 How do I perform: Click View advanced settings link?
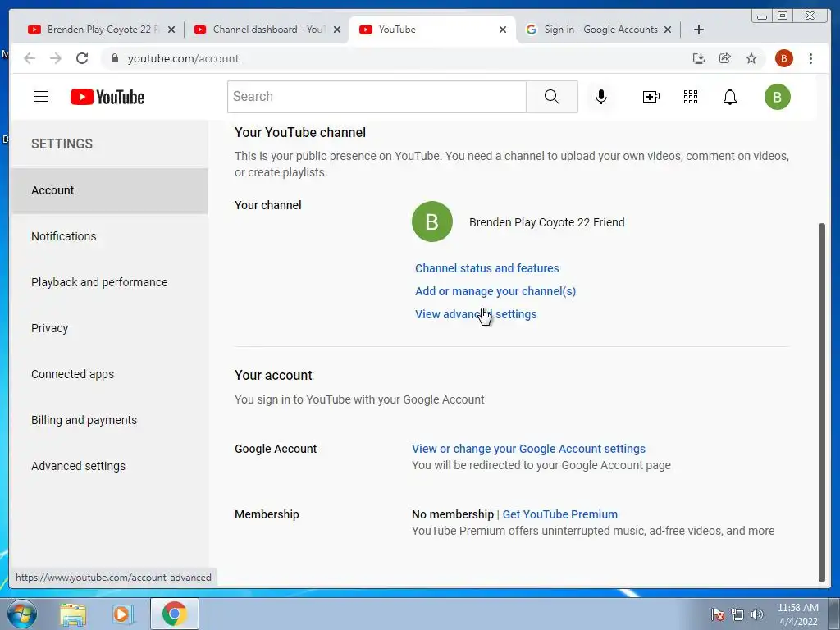click(x=476, y=314)
